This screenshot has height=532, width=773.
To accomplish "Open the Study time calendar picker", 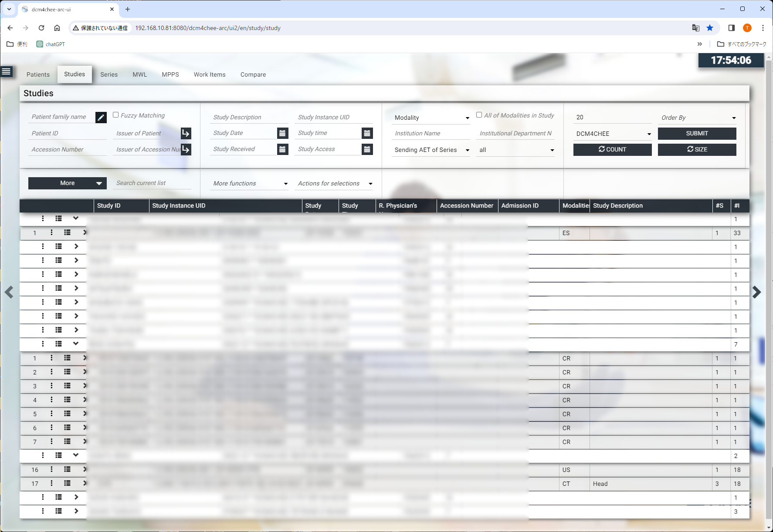I will [x=367, y=133].
